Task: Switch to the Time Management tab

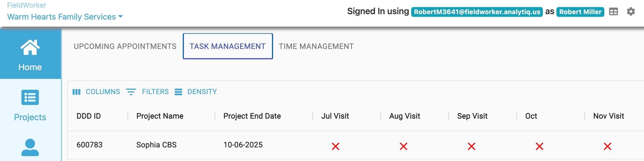Action: tap(316, 46)
